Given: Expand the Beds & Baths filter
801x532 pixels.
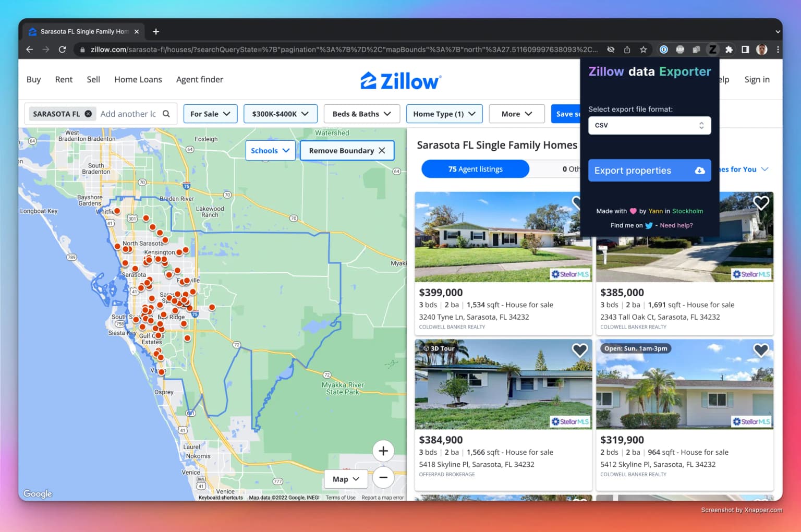Looking at the screenshot, I should click(361, 114).
